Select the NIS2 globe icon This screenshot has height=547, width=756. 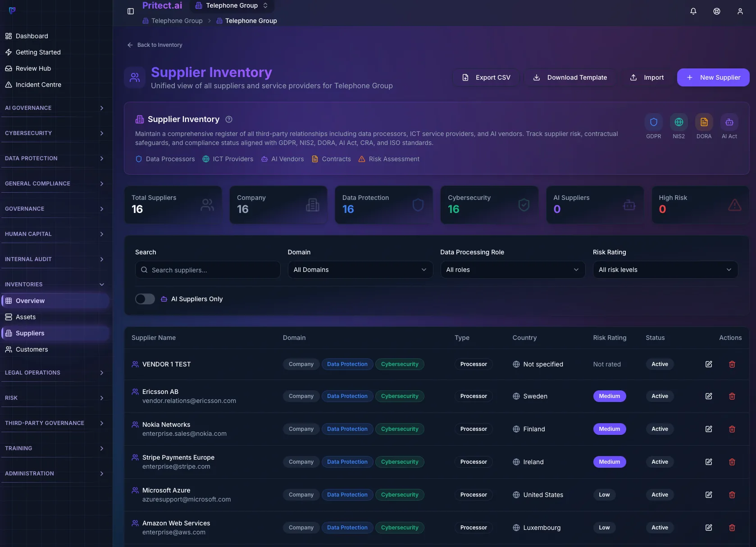(679, 122)
